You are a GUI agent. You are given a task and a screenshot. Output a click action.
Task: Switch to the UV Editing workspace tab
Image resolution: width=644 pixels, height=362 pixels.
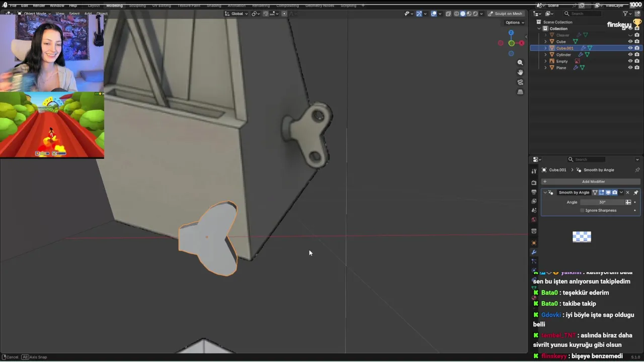coord(162,5)
